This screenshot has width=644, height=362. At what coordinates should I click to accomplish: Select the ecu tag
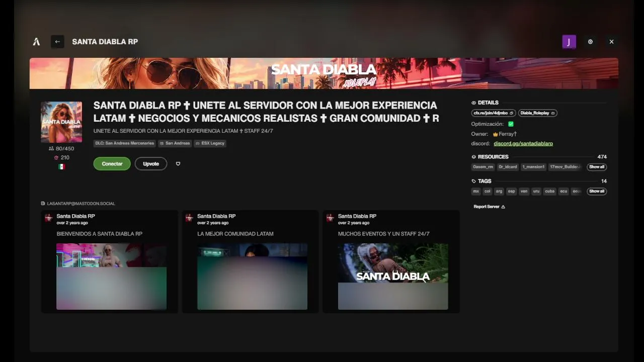tap(563, 191)
